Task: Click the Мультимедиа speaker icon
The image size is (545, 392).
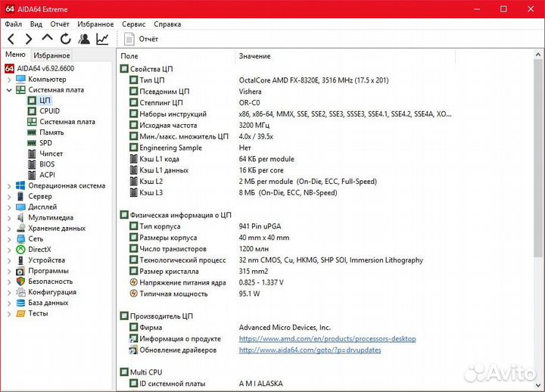Action: (x=21, y=217)
